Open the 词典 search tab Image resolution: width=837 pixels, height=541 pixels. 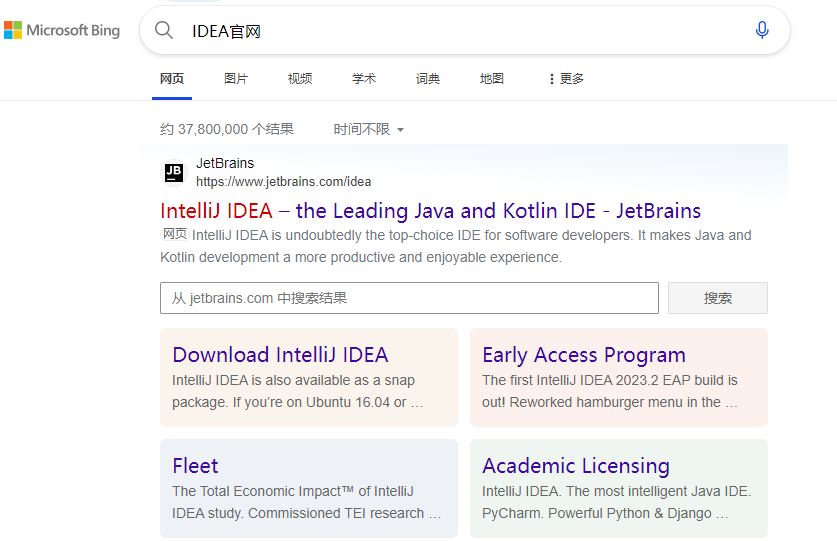[428, 79]
